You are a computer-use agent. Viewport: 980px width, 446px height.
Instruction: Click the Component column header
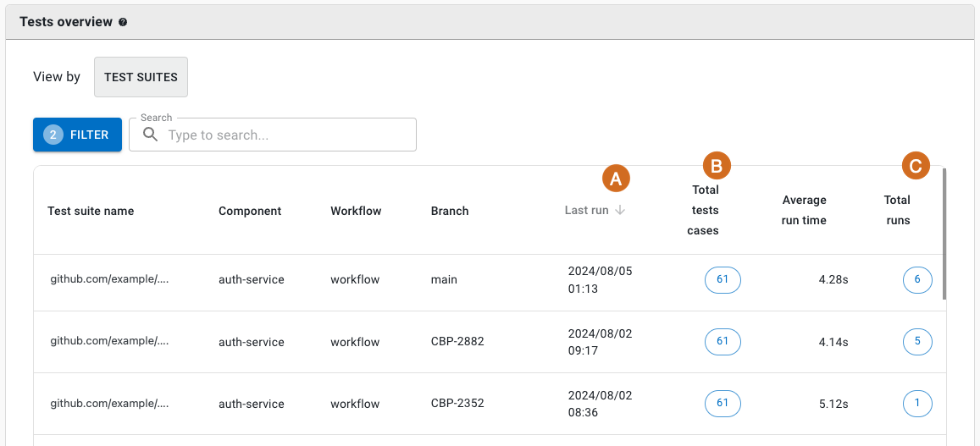pos(250,211)
